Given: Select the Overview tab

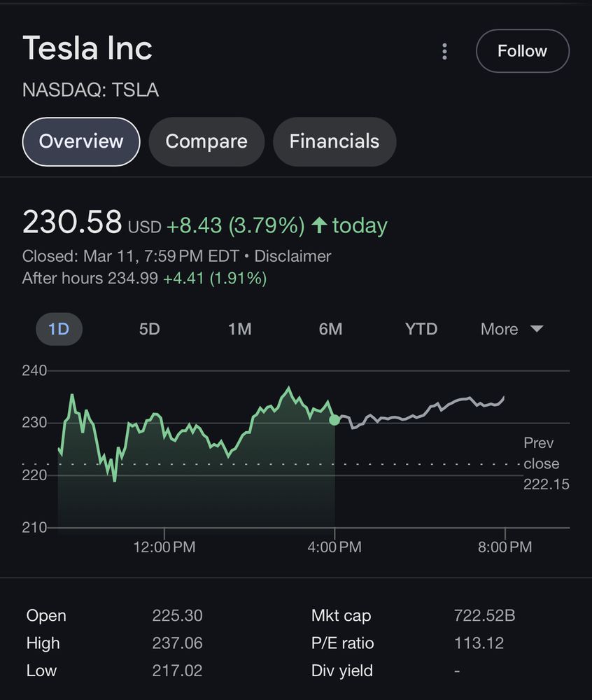Looking at the screenshot, I should coord(81,141).
